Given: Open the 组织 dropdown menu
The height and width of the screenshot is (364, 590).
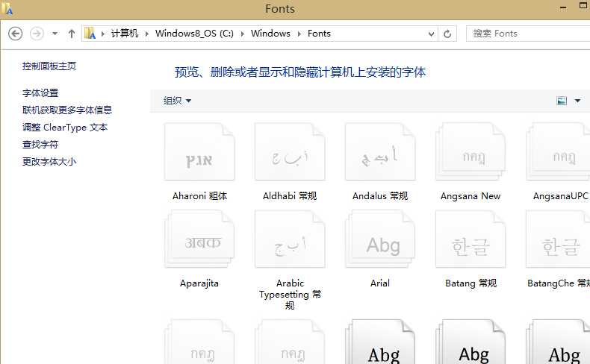Looking at the screenshot, I should (x=177, y=101).
